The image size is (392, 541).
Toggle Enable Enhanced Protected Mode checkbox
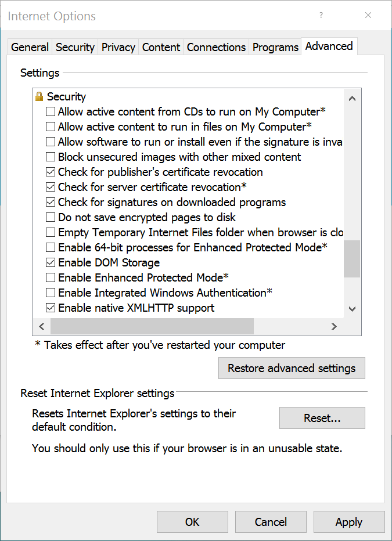pos(51,277)
